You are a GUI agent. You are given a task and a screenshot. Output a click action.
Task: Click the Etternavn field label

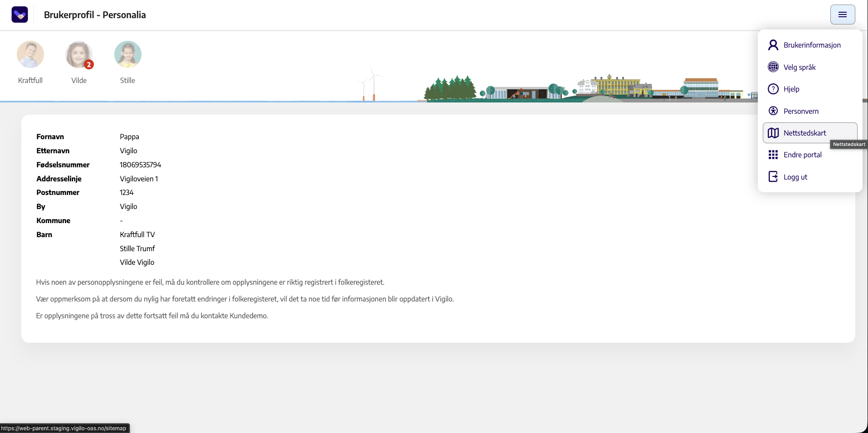[53, 151]
